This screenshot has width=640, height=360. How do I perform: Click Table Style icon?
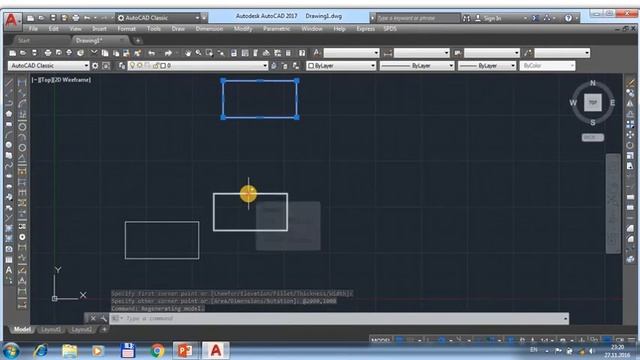coord(458,53)
